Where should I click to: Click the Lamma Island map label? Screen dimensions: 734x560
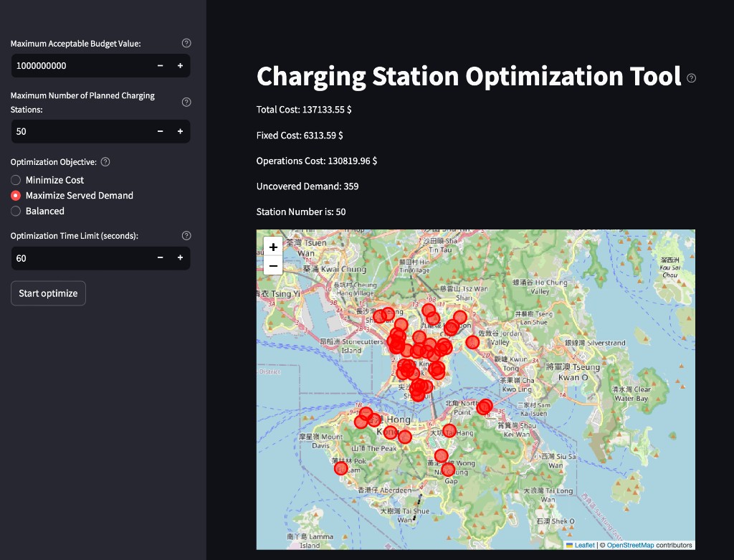click(x=310, y=541)
